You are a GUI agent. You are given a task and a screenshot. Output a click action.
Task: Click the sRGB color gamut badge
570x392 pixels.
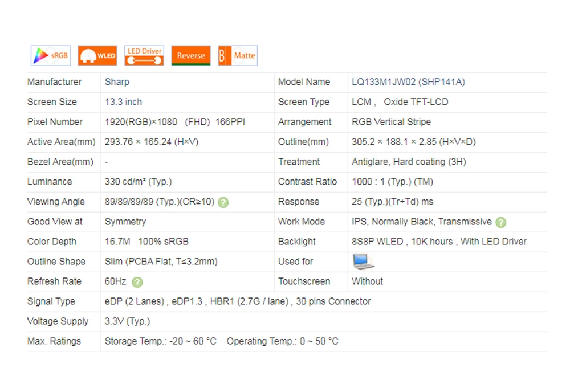click(x=51, y=56)
